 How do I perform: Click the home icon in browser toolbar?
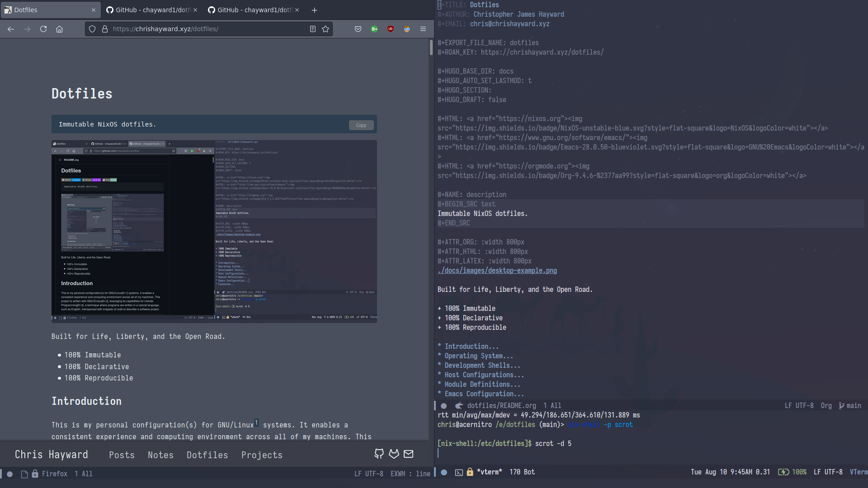coord(60,28)
